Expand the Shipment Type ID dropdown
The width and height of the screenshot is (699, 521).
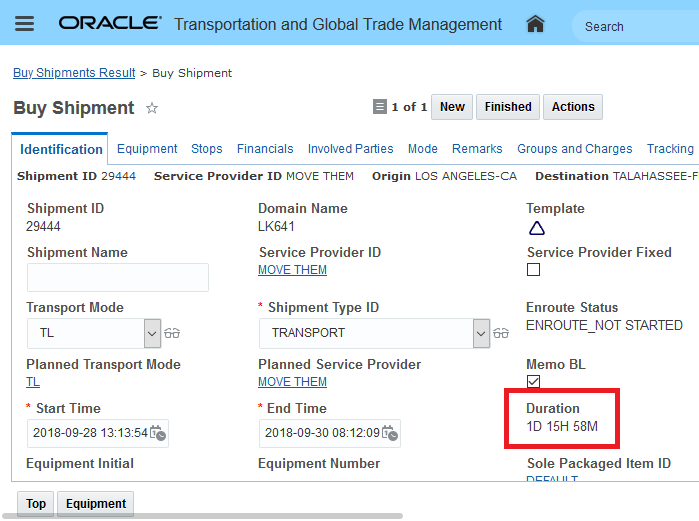point(482,333)
